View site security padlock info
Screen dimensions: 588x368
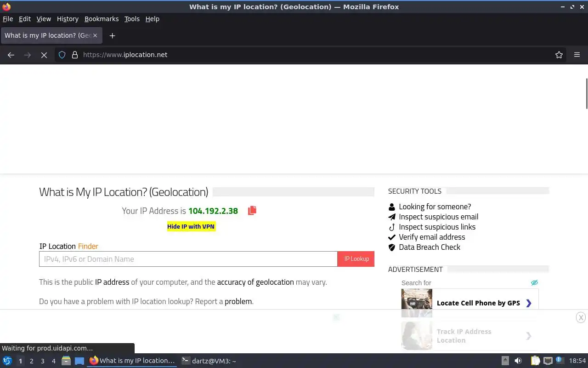click(x=75, y=55)
